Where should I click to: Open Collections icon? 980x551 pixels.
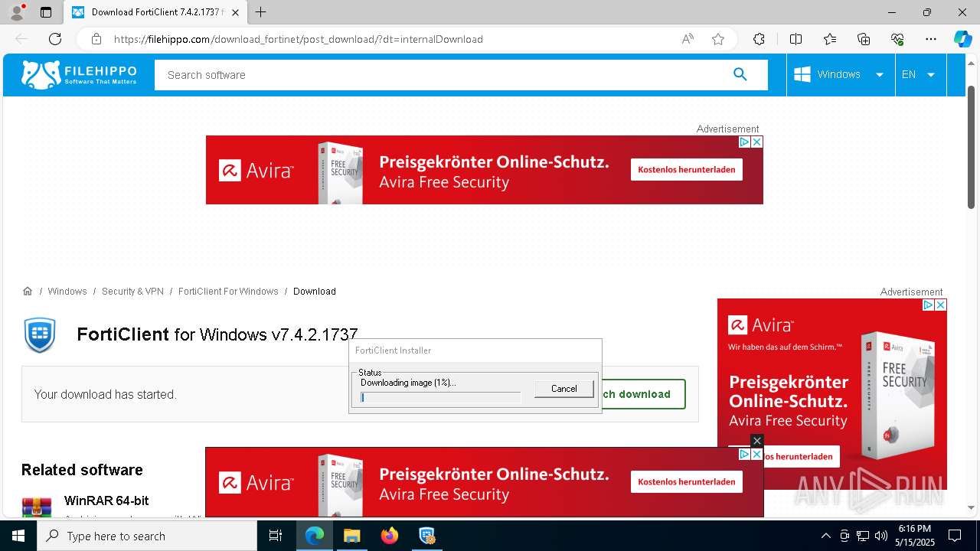pos(864,39)
